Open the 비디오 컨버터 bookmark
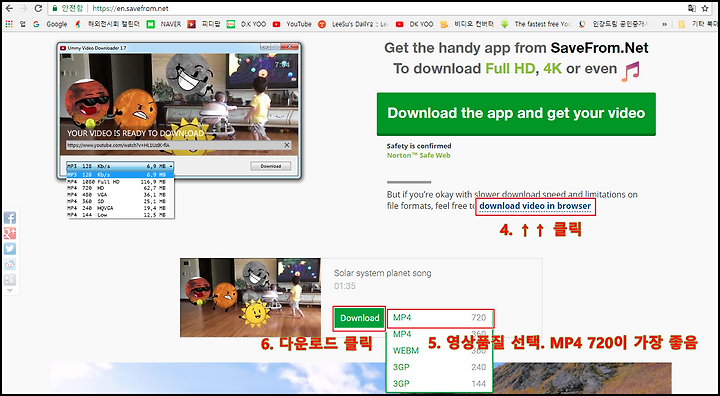Image resolution: width=720 pixels, height=396 pixels. (x=467, y=24)
